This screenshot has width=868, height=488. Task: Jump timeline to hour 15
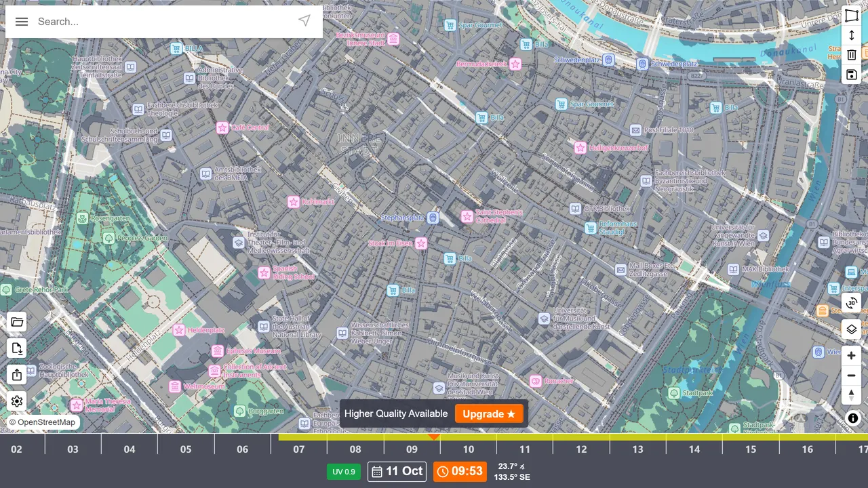click(751, 449)
